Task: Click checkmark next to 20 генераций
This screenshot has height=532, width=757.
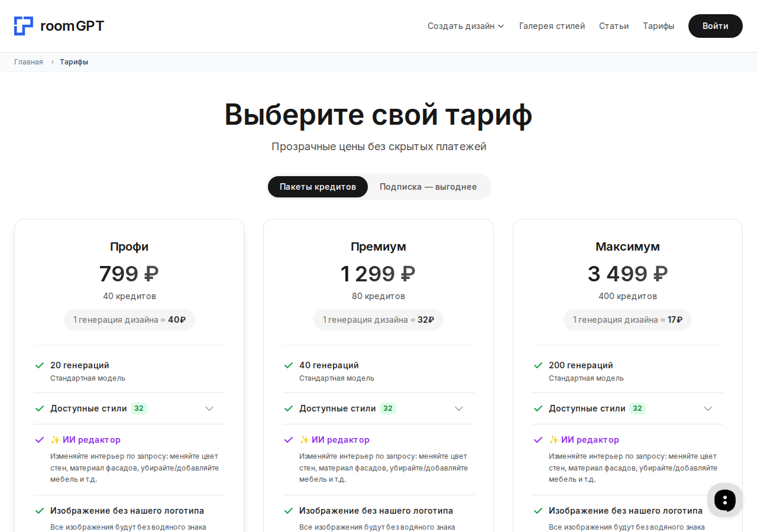Action: pos(40,365)
